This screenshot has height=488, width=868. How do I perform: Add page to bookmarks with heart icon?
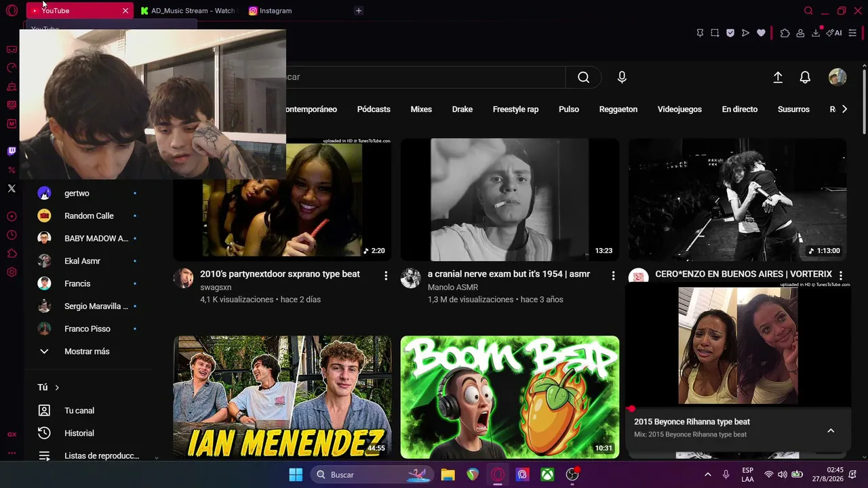click(761, 33)
